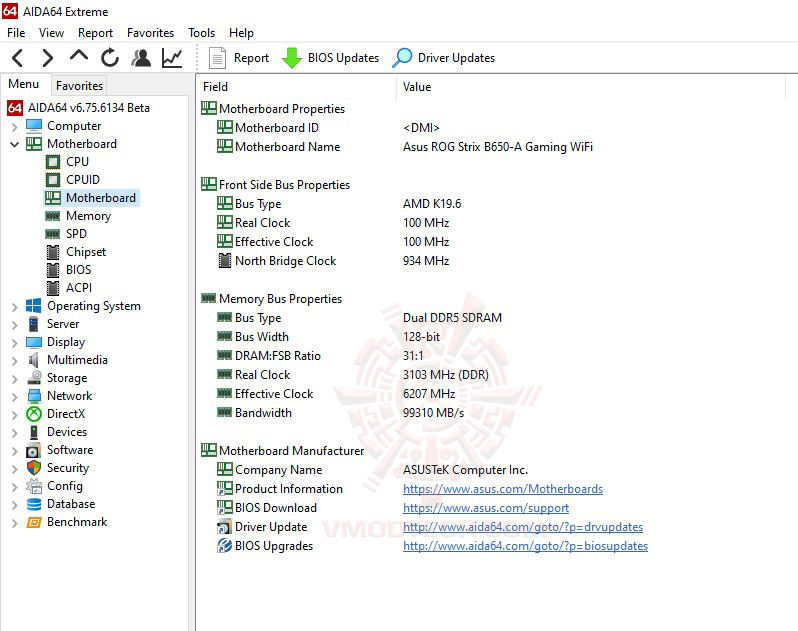The width and height of the screenshot is (798, 631).
Task: Click the Benchmark orange icon
Action: click(x=34, y=522)
